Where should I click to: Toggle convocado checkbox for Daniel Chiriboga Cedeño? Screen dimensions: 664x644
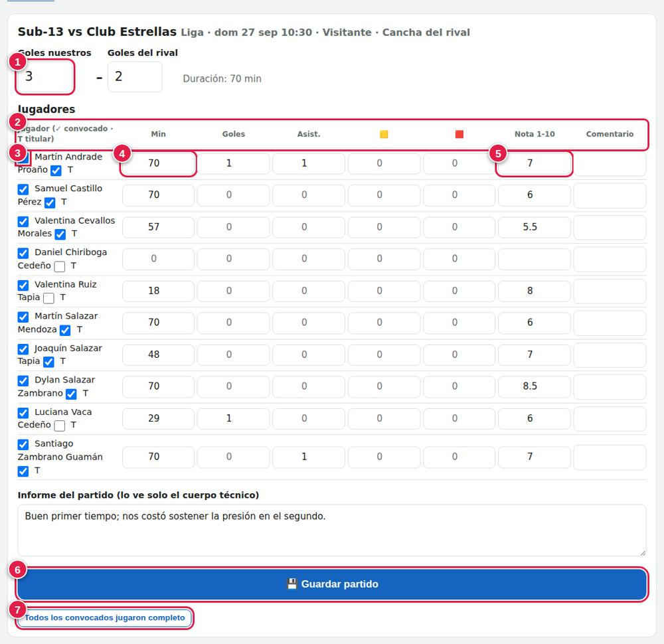23,253
